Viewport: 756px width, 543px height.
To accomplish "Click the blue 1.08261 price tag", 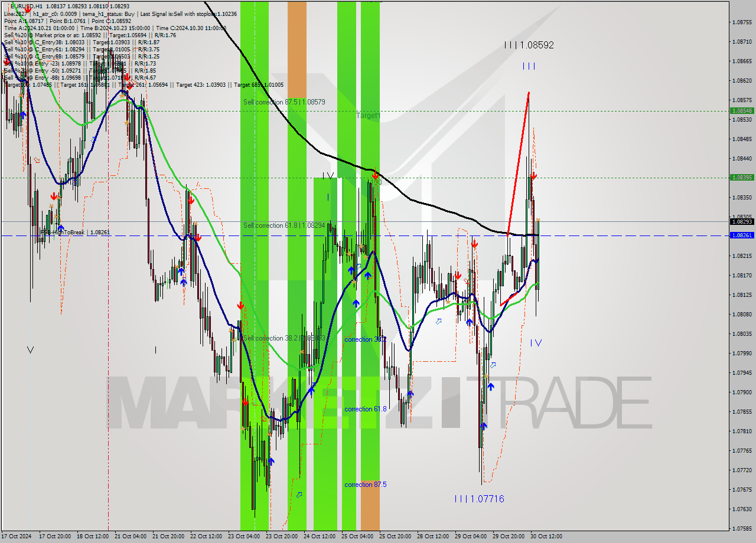I will point(742,235).
